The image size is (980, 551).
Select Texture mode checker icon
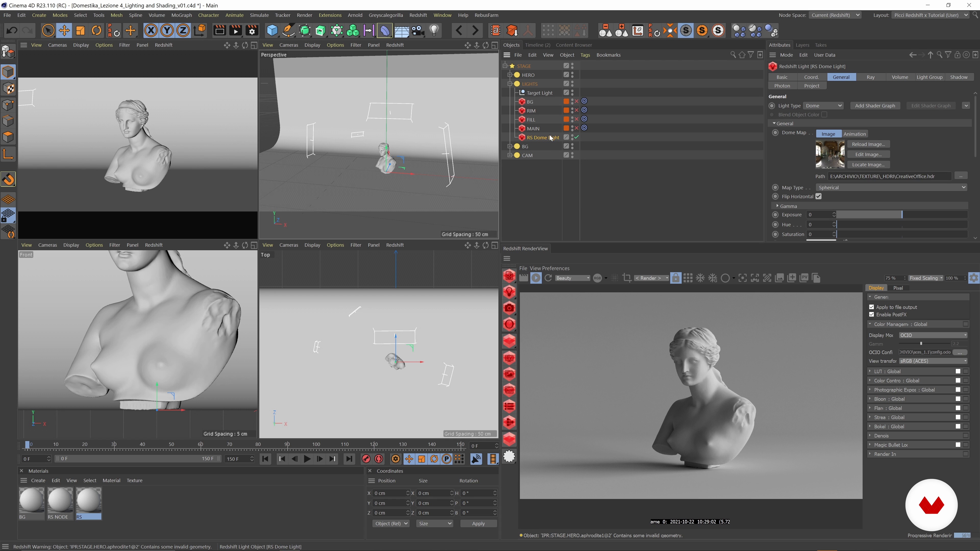pos(8,88)
